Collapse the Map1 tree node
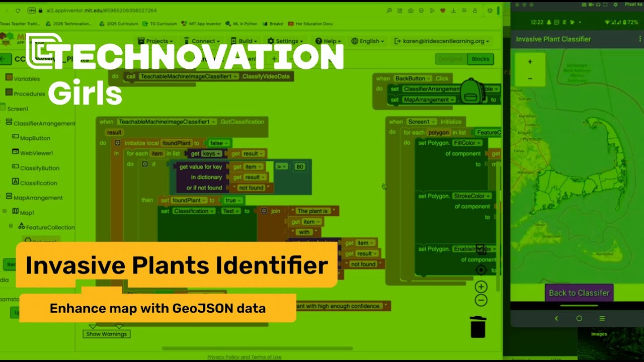Screen dimensions: 644x362 [5, 212]
